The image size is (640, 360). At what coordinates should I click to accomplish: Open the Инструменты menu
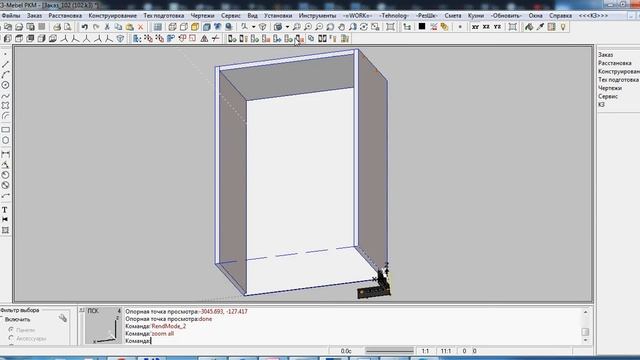point(318,16)
